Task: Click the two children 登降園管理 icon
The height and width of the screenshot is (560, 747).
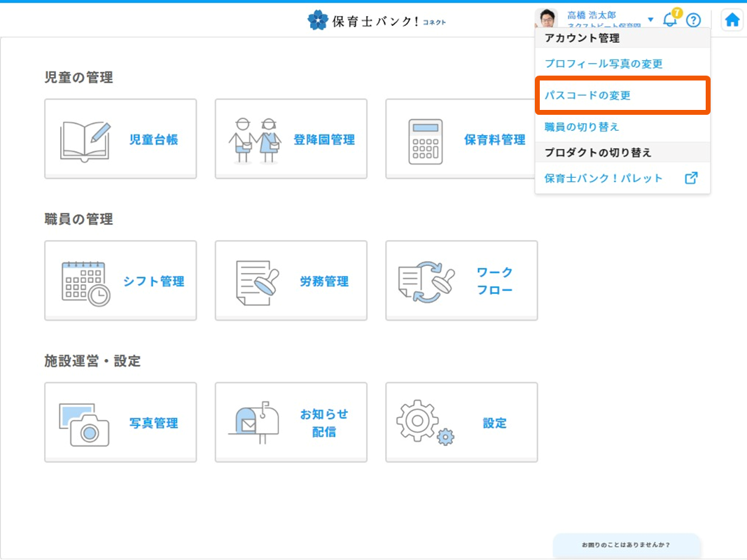Action: click(x=255, y=140)
